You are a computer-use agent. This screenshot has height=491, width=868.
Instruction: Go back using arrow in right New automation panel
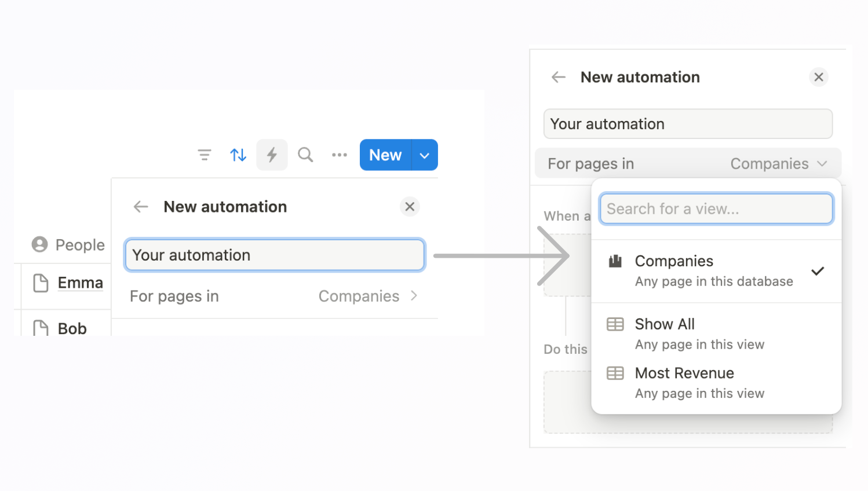point(558,77)
